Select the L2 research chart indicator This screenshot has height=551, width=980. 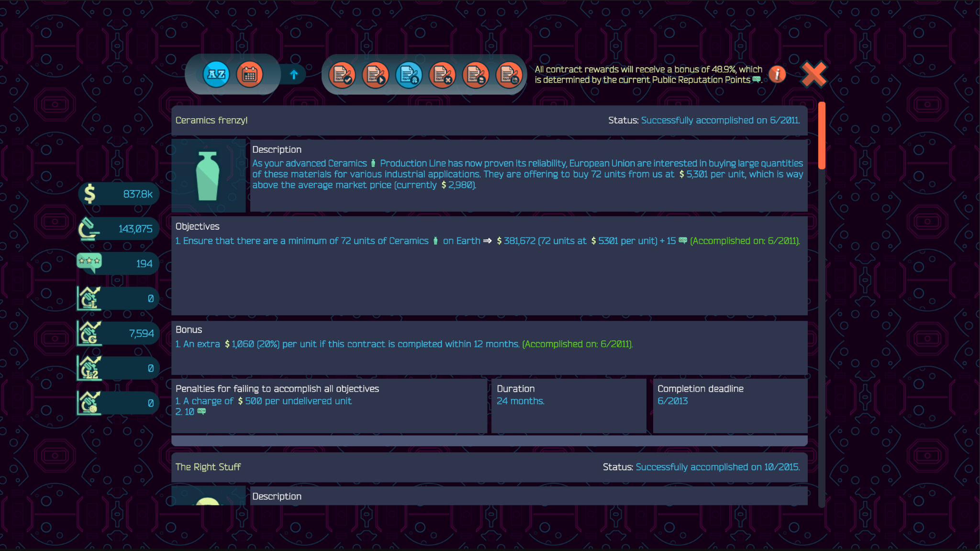(x=118, y=368)
